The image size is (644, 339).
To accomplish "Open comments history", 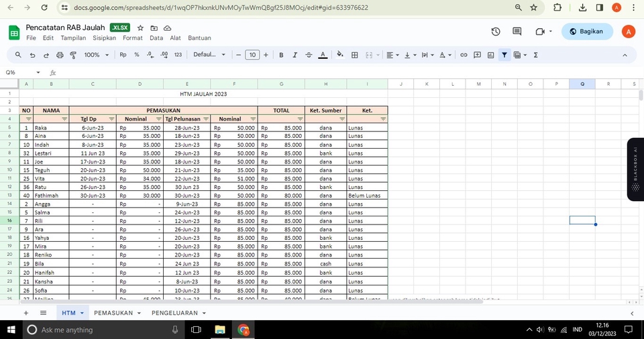I will coord(517,31).
